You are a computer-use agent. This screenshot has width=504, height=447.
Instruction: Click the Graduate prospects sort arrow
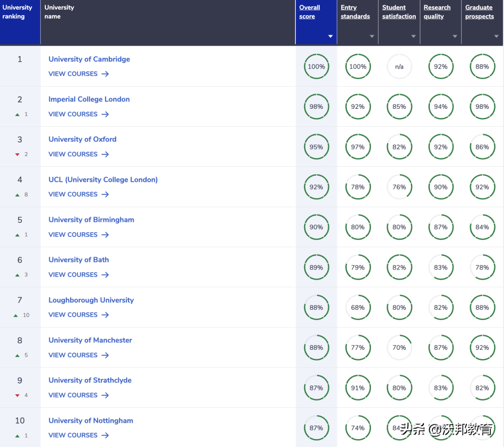(x=496, y=36)
